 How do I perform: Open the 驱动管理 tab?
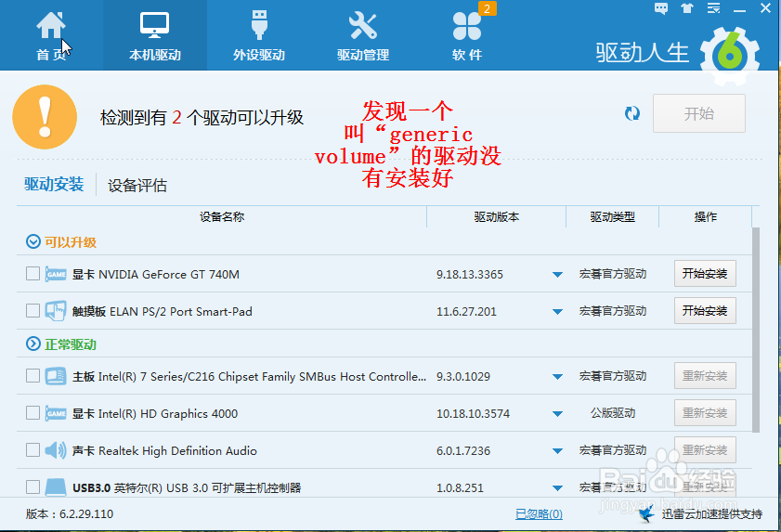coord(363,36)
